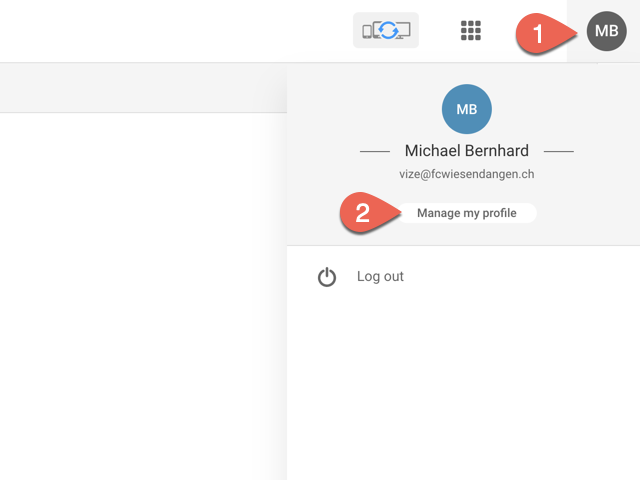The image size is (640, 480).
Task: Click the name Michael Bernhard
Action: point(466,150)
